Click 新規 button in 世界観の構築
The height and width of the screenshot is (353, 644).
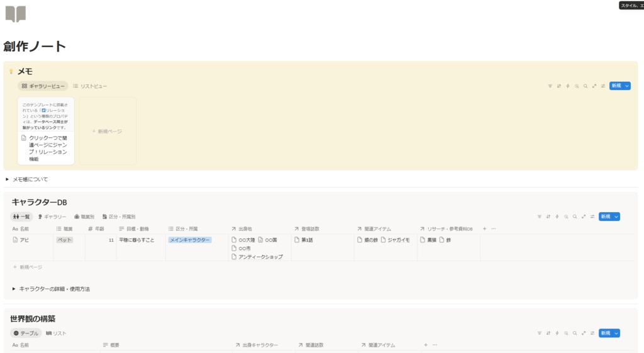(x=606, y=333)
